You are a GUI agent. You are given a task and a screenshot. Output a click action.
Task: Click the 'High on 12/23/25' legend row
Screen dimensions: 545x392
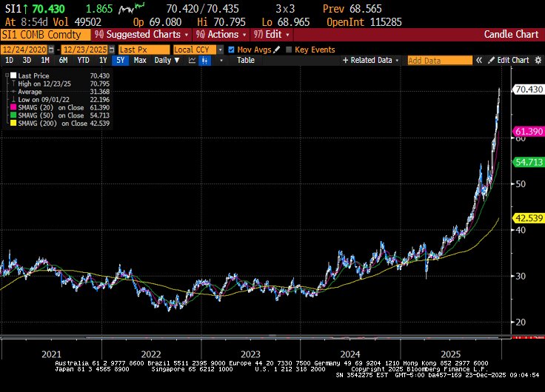[61, 84]
